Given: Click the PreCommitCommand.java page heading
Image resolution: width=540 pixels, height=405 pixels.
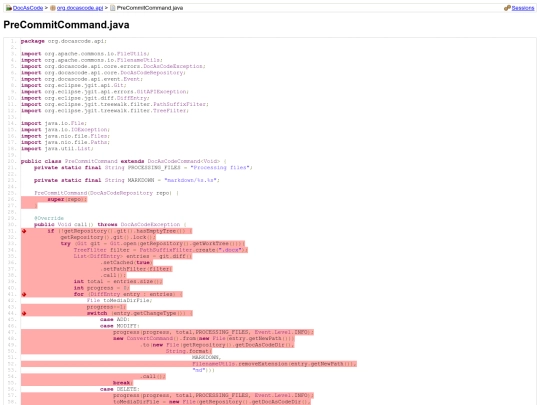Looking at the screenshot, I should pyautogui.click(x=66, y=25).
